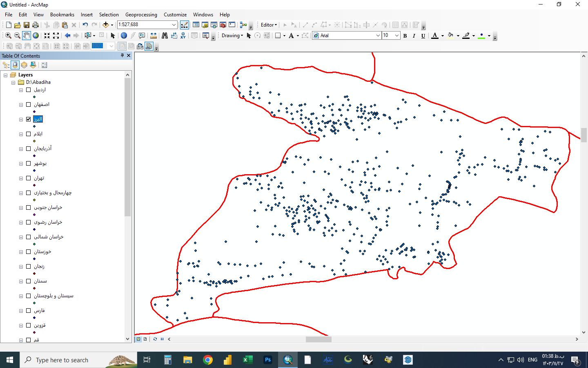Open the map scale dropdown

tap(174, 25)
